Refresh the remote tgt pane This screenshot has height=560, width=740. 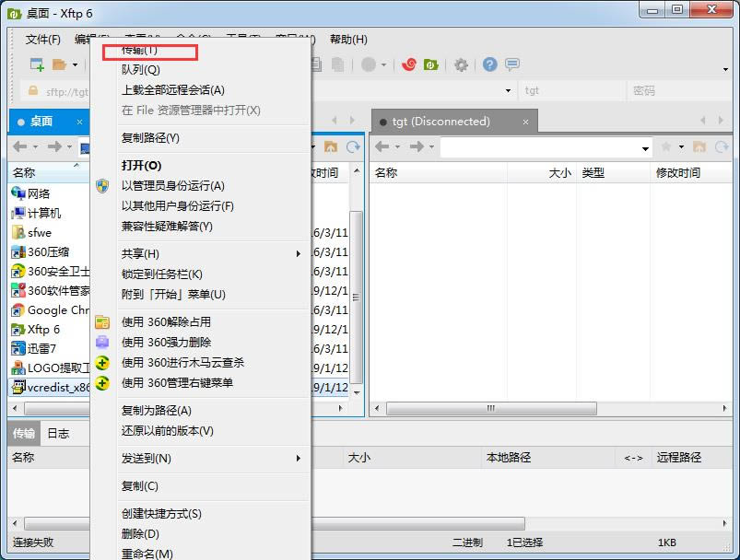tap(722, 147)
